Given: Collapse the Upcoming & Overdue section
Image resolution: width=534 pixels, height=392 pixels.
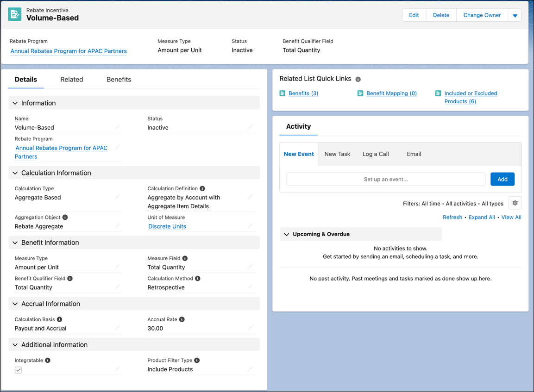Looking at the screenshot, I should [x=286, y=234].
